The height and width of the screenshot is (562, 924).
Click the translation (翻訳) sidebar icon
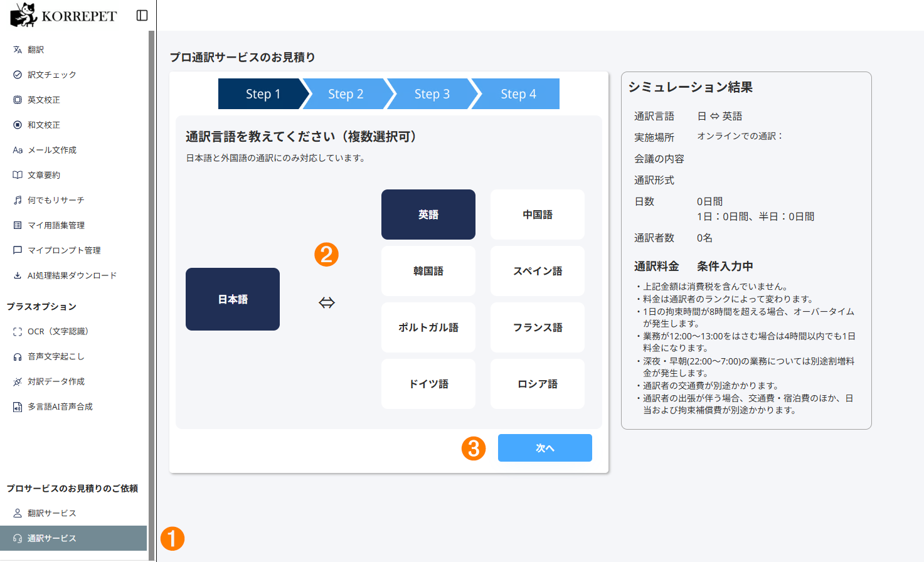pos(18,50)
